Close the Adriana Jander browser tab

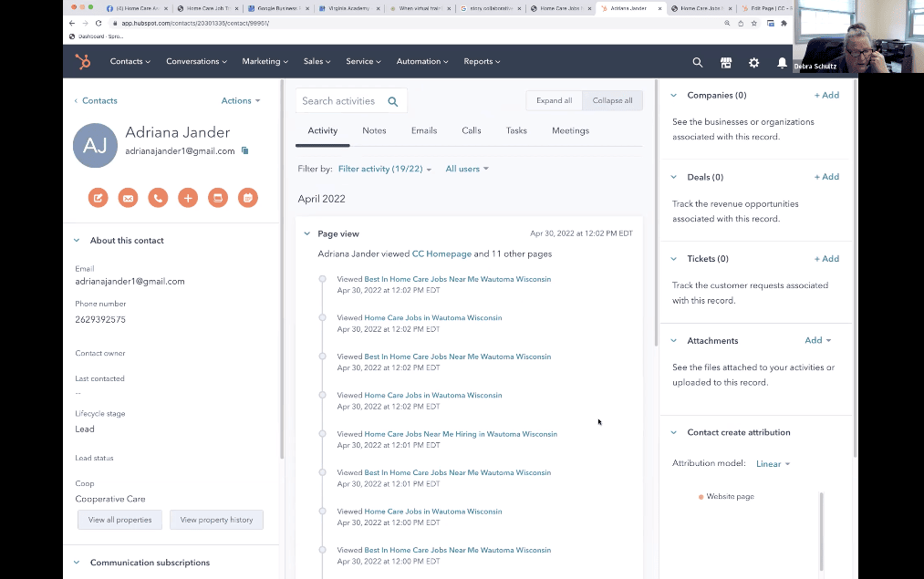pos(659,8)
